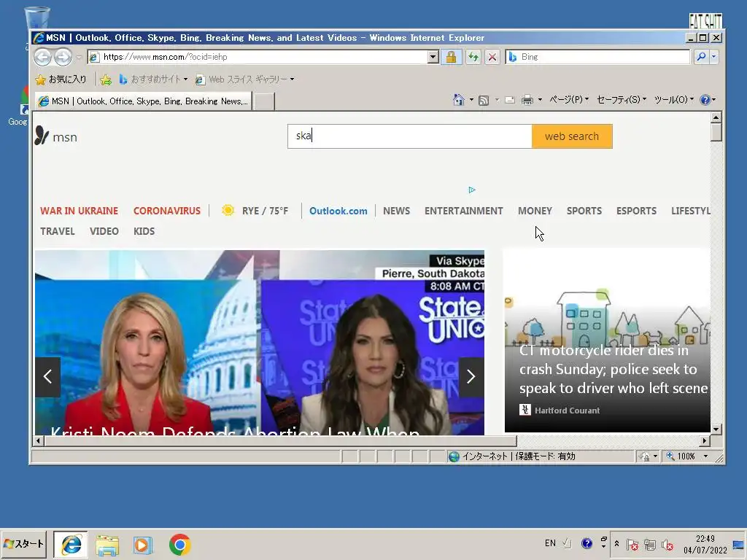The width and height of the screenshot is (747, 560).
Task: Open Outlook.com link
Action: 338,211
